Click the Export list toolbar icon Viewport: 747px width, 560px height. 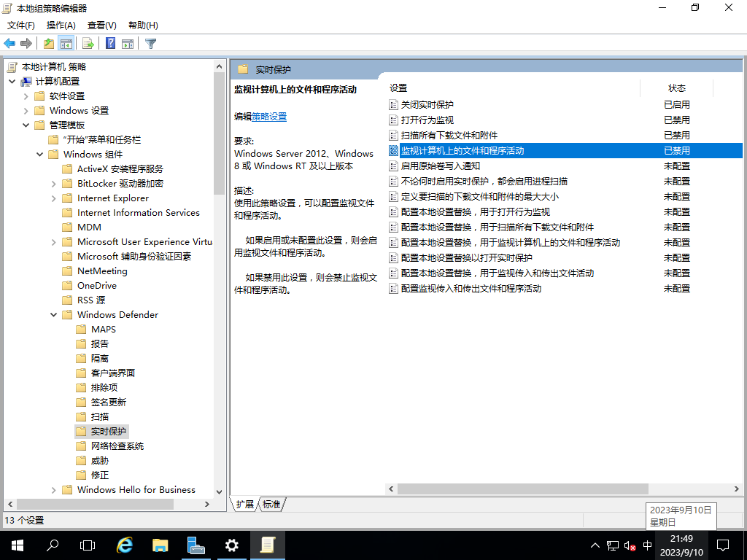pos(88,43)
